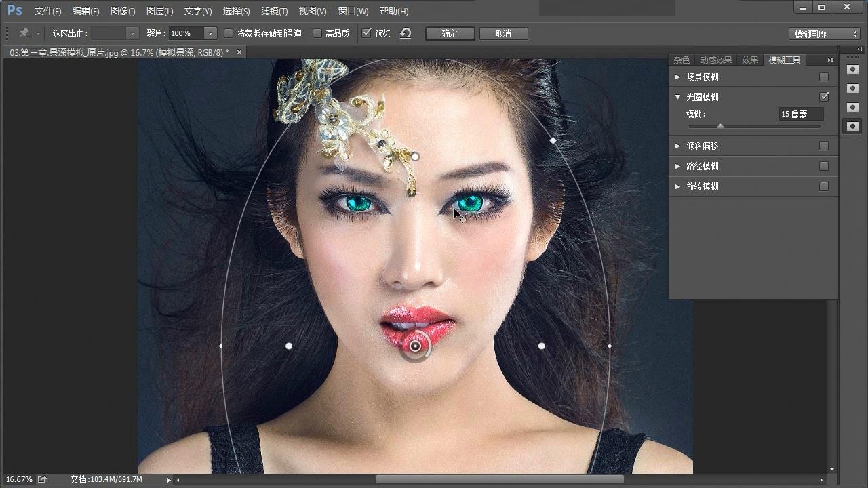Expand the 倾斜偏移 section triangle
The height and width of the screenshot is (488, 868).
point(677,146)
